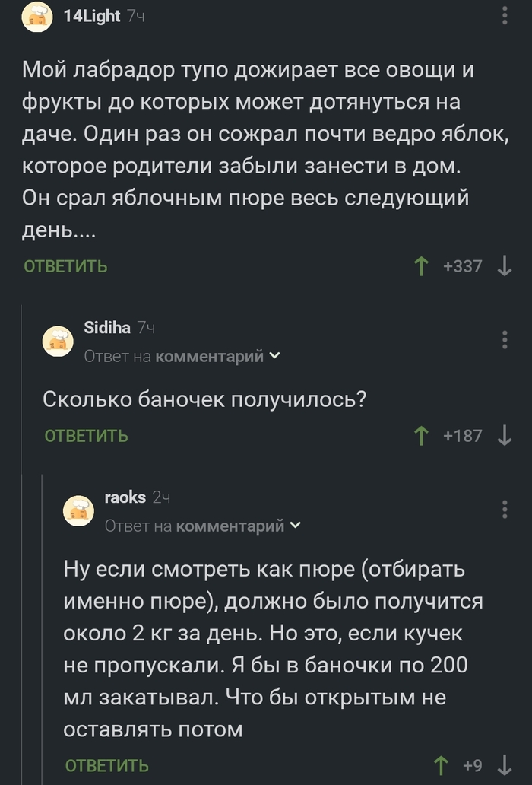Tap 14Light's avatar picture
The height and width of the screenshot is (785, 532).
tap(36, 17)
